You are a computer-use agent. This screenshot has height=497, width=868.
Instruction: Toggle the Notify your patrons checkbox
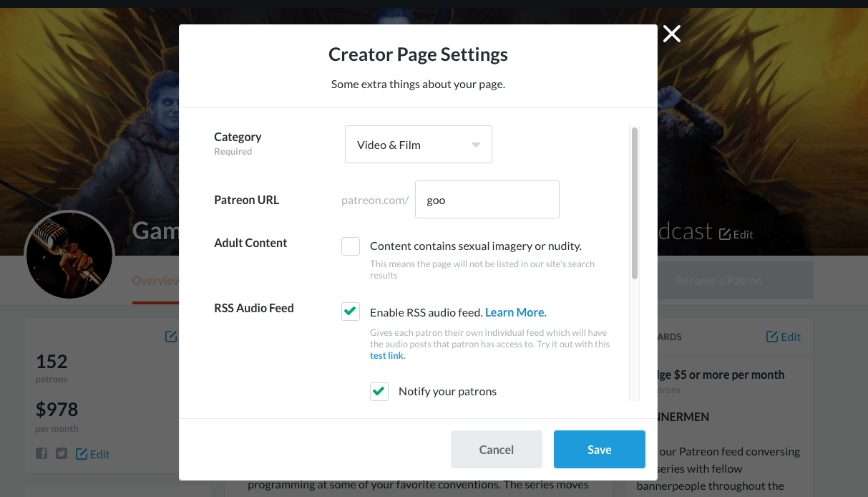click(x=379, y=391)
